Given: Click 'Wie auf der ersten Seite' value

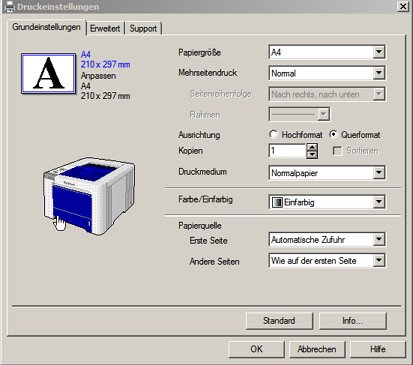Looking at the screenshot, I should pos(314,261).
